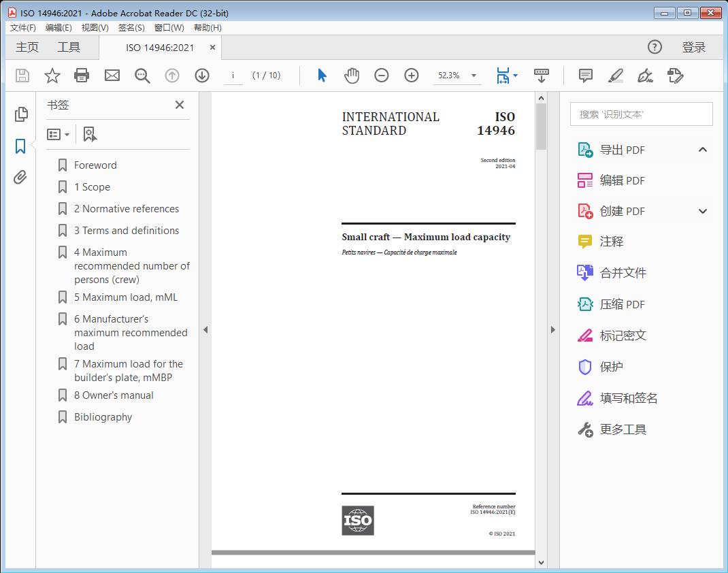Toggle the Attachments paperclip panel

pyautogui.click(x=20, y=178)
